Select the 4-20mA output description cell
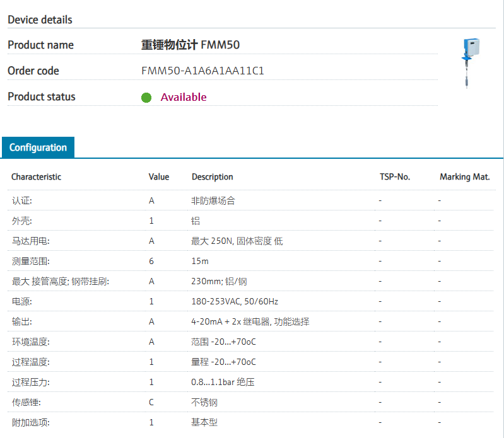Image resolution: width=504 pixels, height=438 pixels. click(x=250, y=321)
